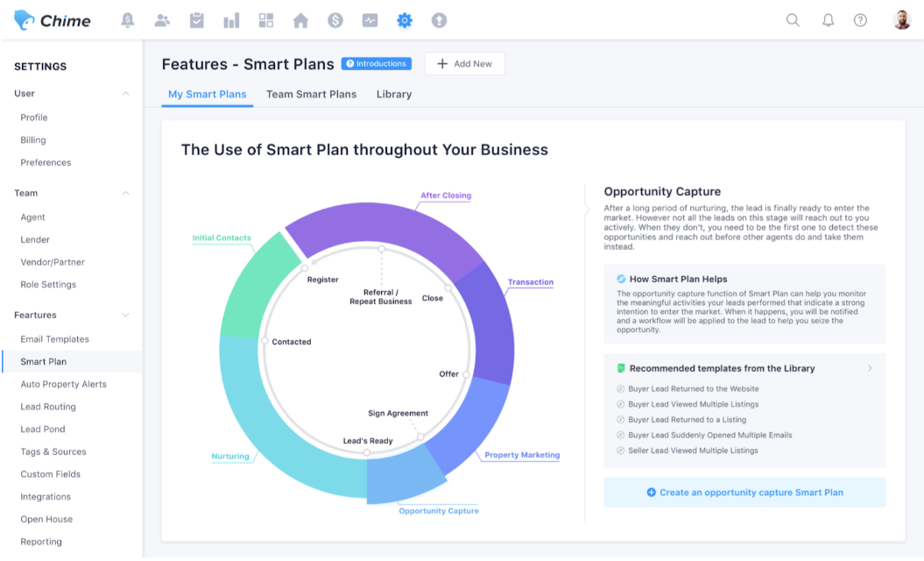Viewport: 924px width, 561px height.
Task: Collapse the Team settings section
Action: point(125,193)
